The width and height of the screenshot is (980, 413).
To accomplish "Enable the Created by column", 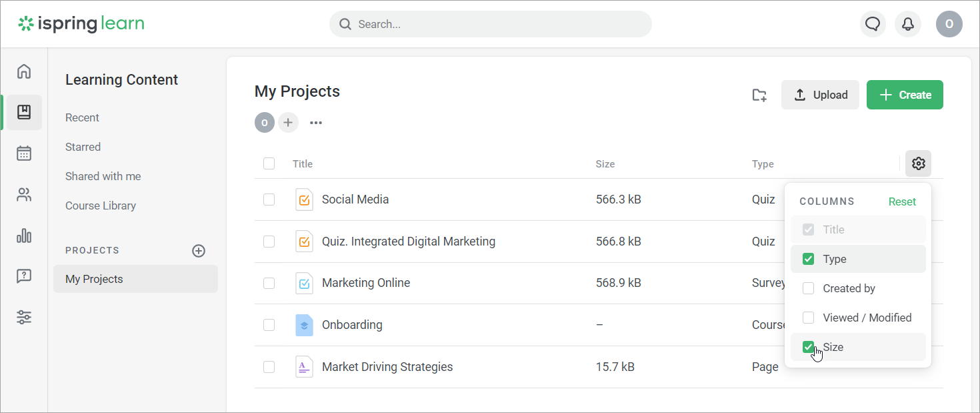I will 808,288.
